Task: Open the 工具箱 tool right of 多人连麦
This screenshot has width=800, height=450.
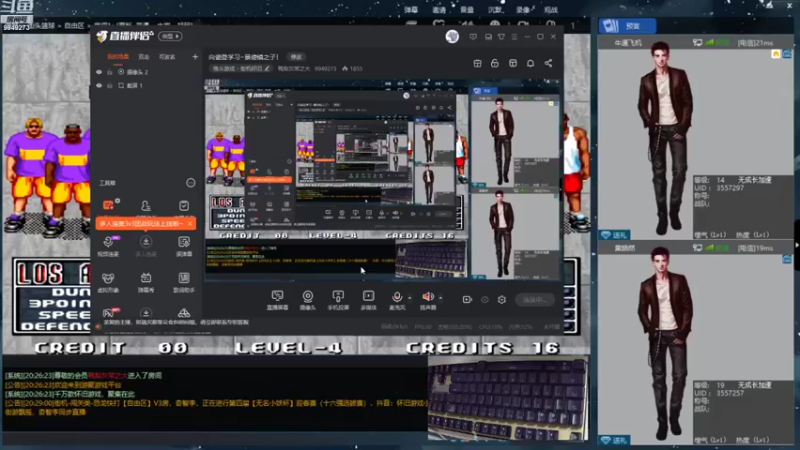Action: coord(184,246)
